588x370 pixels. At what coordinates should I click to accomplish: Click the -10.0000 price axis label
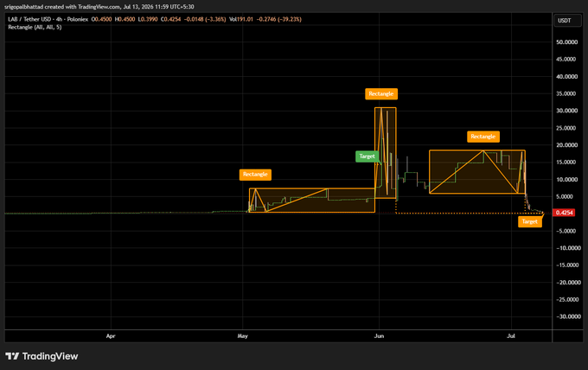pyautogui.click(x=568, y=248)
